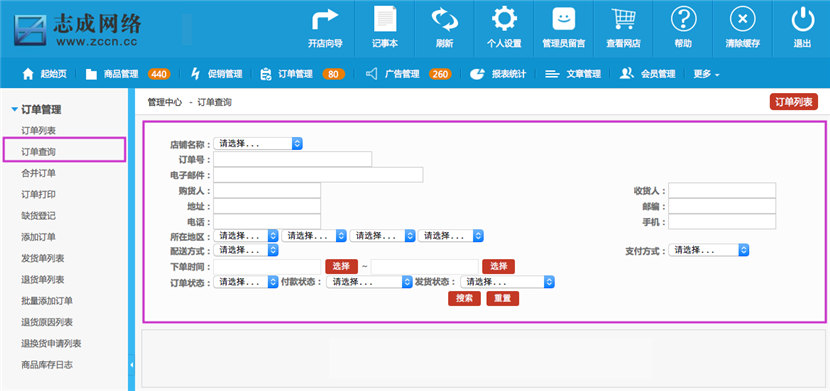Click 选择 button for end date
Screen dimensions: 830x391
498,266
